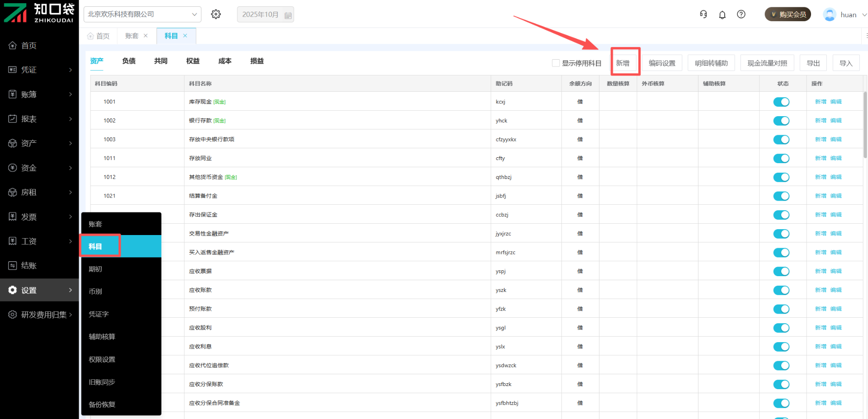
Task: Expand the 凭证 sidebar menu
Action: point(40,70)
